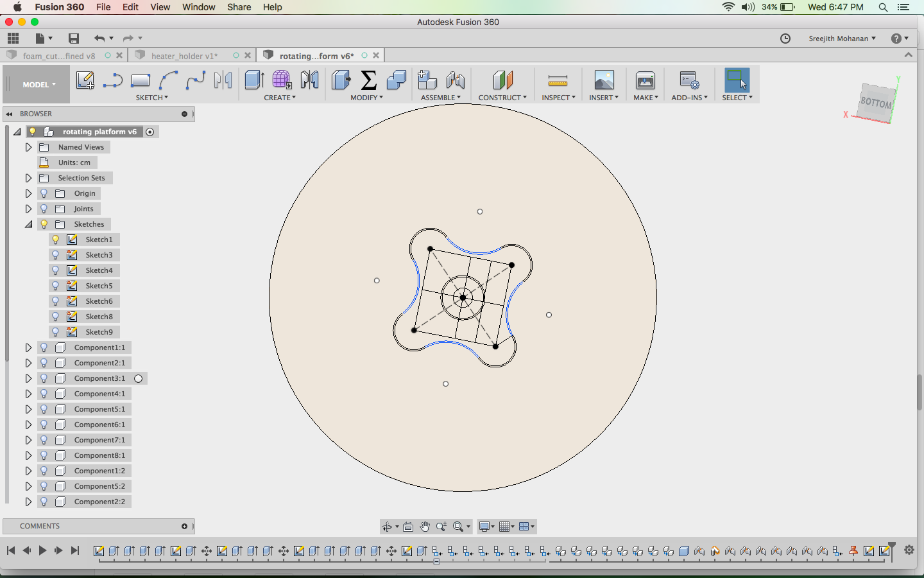
Task: Toggle visibility of Component8:1
Action: (x=44, y=455)
